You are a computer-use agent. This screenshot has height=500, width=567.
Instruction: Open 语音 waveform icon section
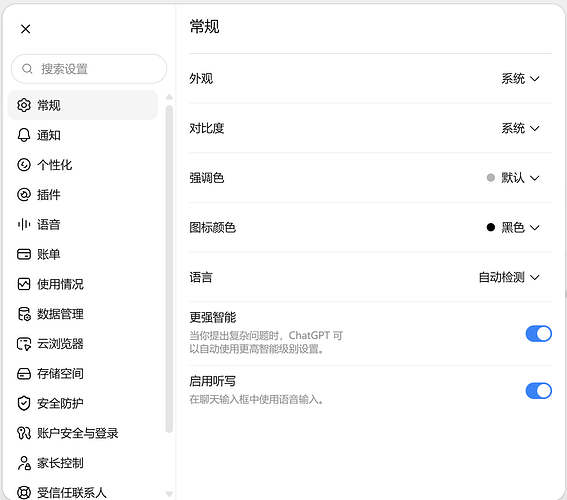tap(24, 225)
